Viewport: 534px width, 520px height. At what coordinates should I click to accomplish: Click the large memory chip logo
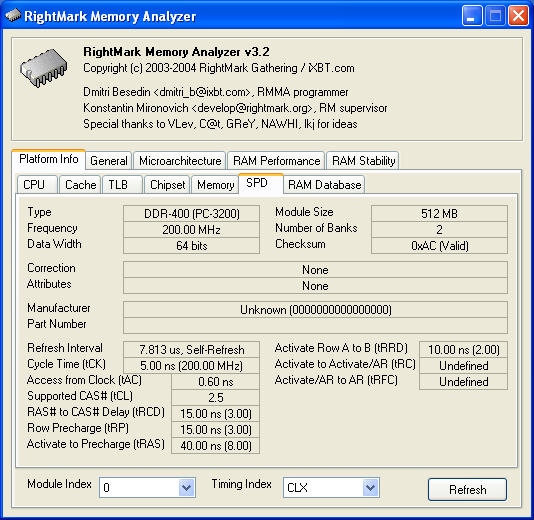44,68
